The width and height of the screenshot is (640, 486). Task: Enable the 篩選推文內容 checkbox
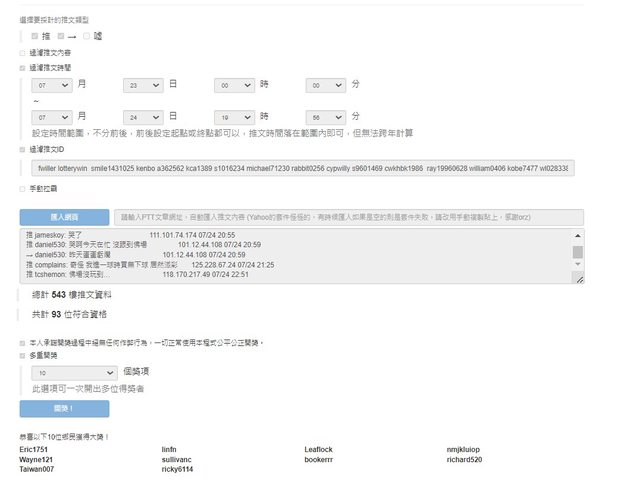(x=23, y=53)
